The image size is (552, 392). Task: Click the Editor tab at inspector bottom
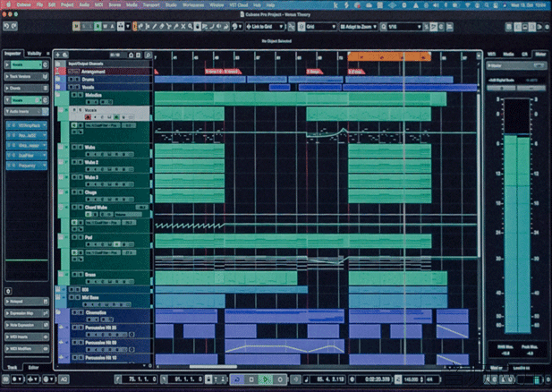(x=33, y=367)
